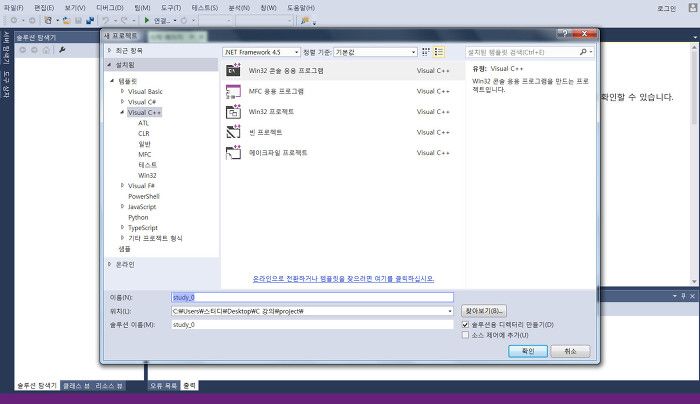Close the output panel with X icon
The height and width of the screenshot is (404, 700).
692,296
